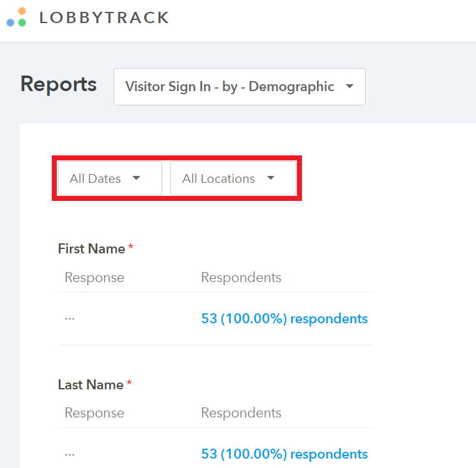
Task: Open the All Dates filter
Action: coord(110,178)
